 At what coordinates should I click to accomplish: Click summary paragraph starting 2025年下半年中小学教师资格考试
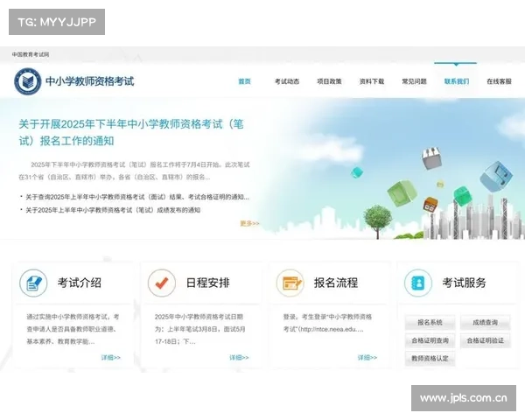[x=134, y=171]
